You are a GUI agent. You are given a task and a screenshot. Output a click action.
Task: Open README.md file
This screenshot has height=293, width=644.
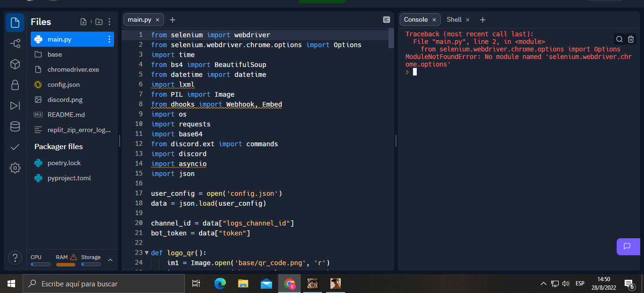(x=72, y=115)
